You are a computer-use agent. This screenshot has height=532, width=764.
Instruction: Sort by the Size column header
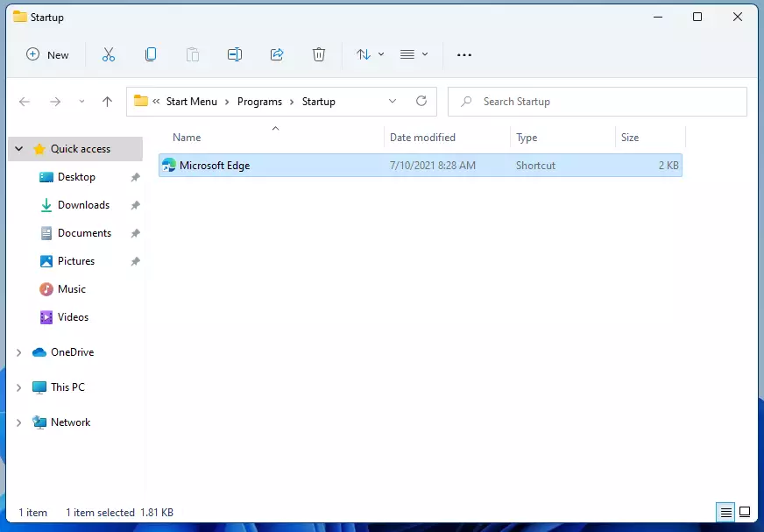tap(650, 138)
